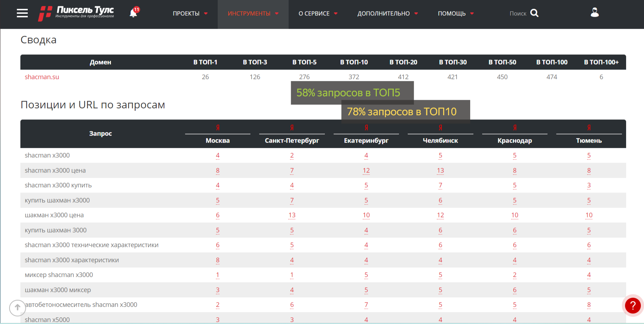
Task: Select the query 'шакман x3000 цена'
Action: click(54, 215)
